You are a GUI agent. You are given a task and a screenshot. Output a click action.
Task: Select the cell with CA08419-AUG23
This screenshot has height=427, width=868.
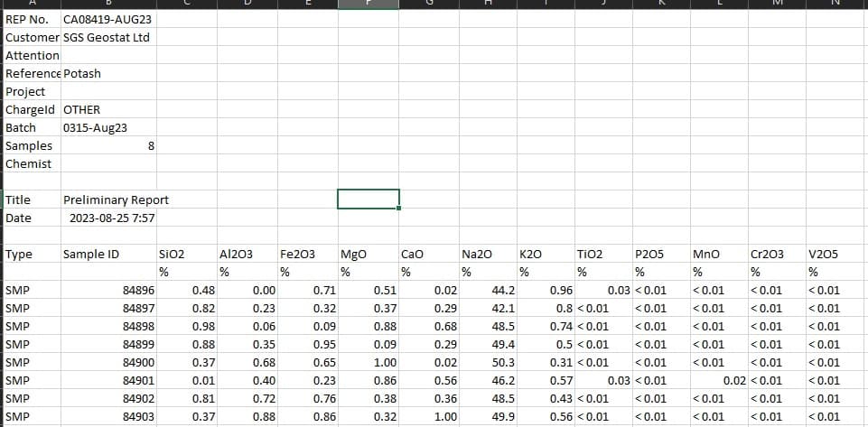pos(108,19)
